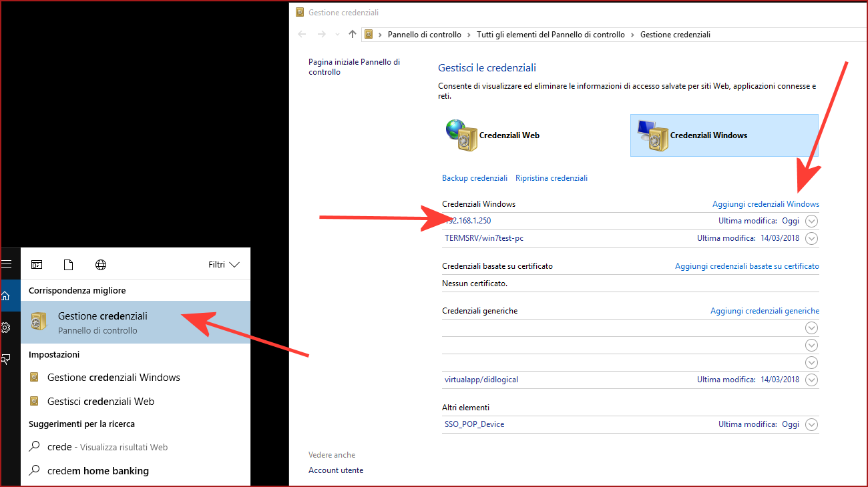Click Home icon in search sidebar
Screen dimensions: 868x487
6,296
